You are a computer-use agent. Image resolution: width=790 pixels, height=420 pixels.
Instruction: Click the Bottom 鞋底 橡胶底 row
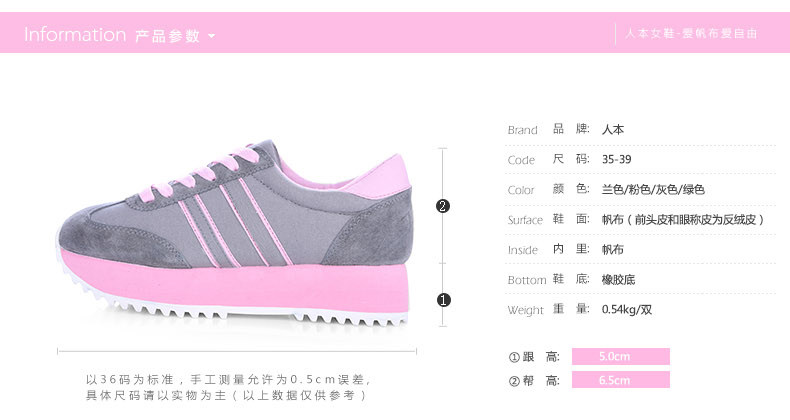pyautogui.click(x=640, y=279)
